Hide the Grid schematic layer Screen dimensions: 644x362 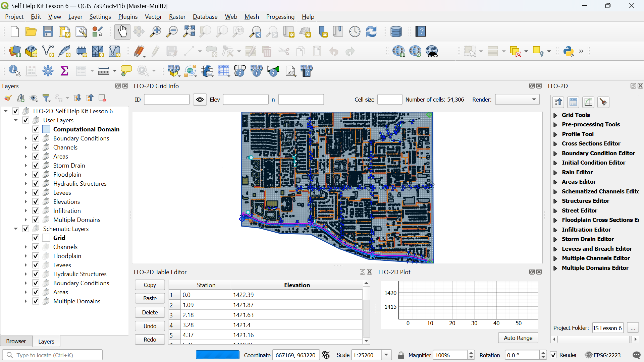[36, 238]
